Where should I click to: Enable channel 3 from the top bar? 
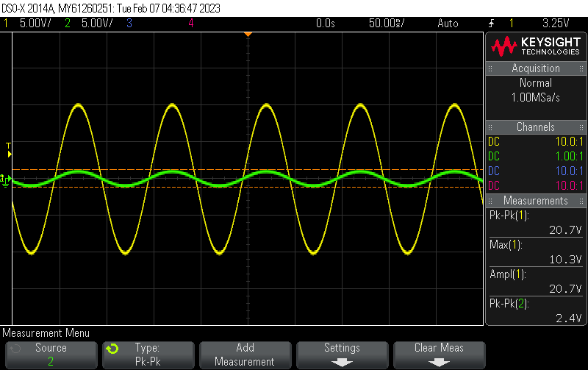pyautogui.click(x=129, y=24)
